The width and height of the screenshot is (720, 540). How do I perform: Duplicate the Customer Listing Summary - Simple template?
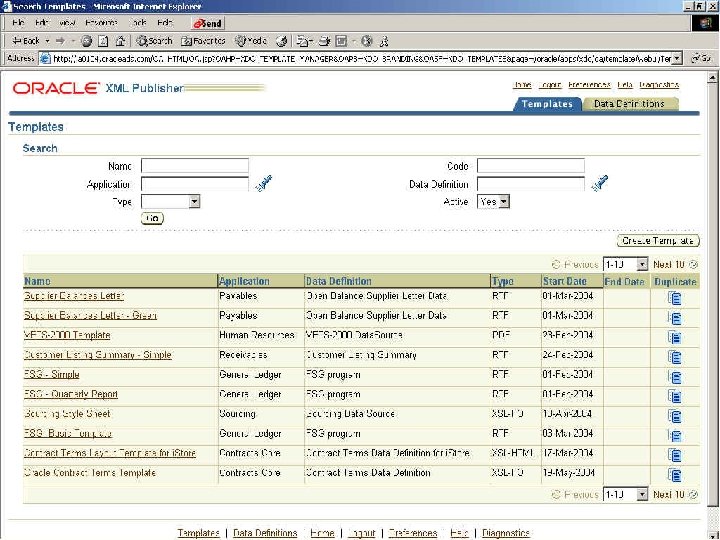(x=675, y=357)
